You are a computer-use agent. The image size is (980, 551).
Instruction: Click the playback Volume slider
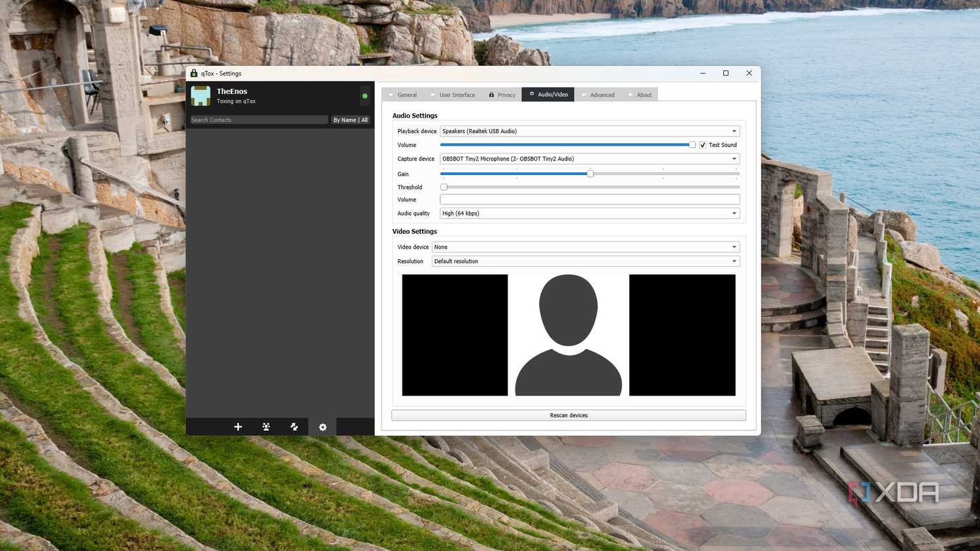tap(568, 145)
